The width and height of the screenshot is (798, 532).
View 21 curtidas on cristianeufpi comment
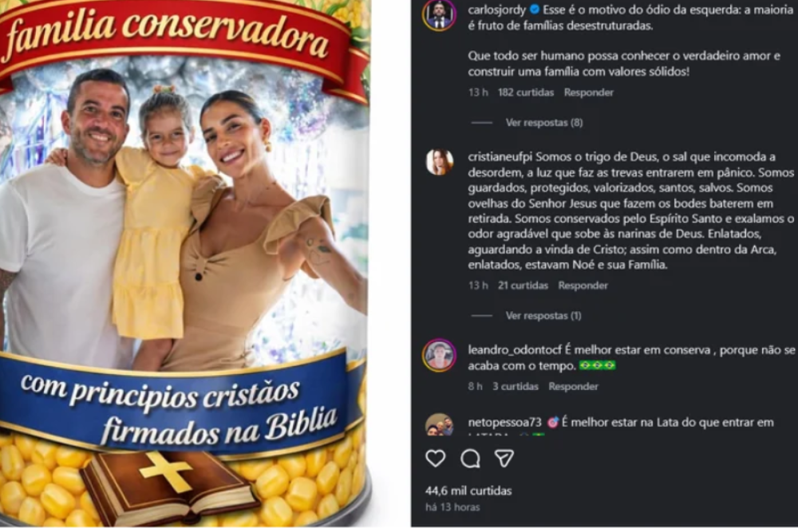click(523, 286)
